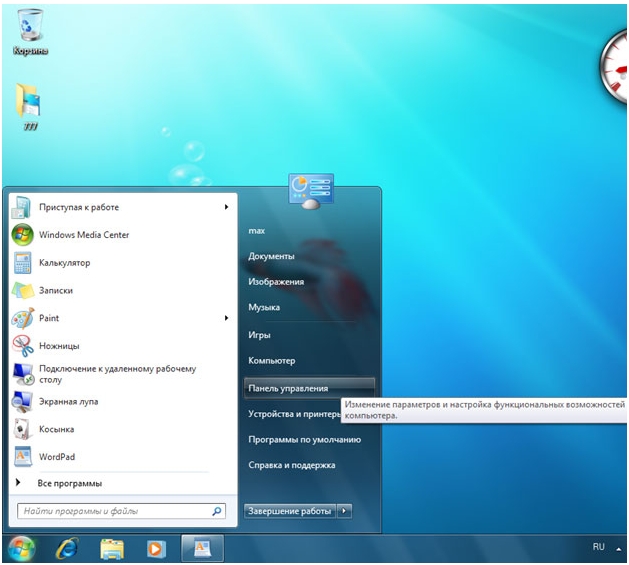Show 'Все программы' list
The image size is (629, 565).
[x=69, y=483]
